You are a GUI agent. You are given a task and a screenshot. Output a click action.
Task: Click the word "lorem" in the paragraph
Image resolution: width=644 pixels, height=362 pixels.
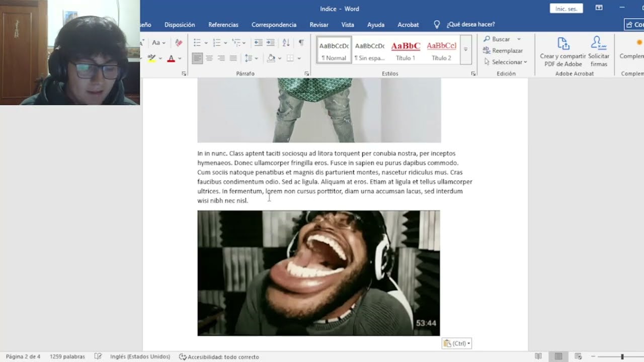point(274,191)
